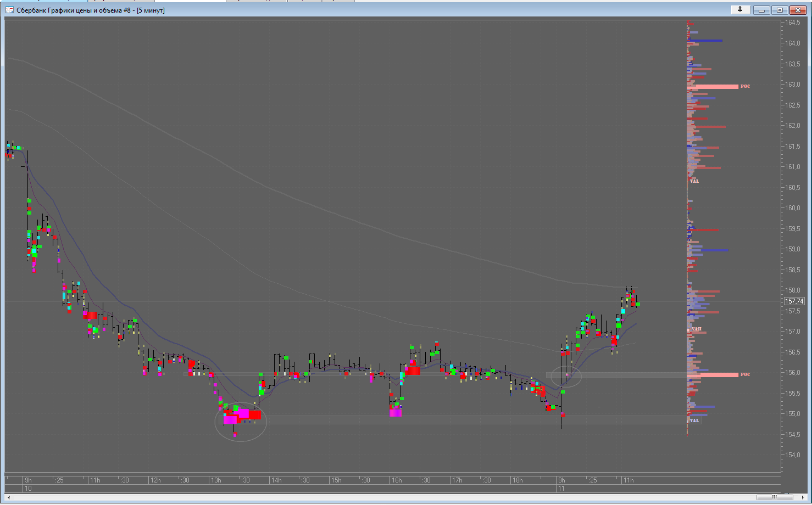Click the 17h time axis label
Screen dimensions: 812x505
pos(457,480)
